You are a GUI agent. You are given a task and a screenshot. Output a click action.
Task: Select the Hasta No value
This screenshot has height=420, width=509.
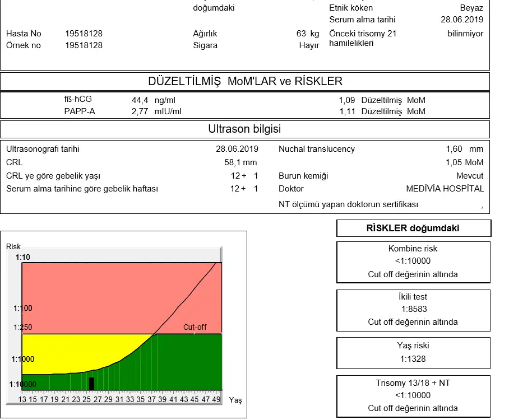click(84, 34)
